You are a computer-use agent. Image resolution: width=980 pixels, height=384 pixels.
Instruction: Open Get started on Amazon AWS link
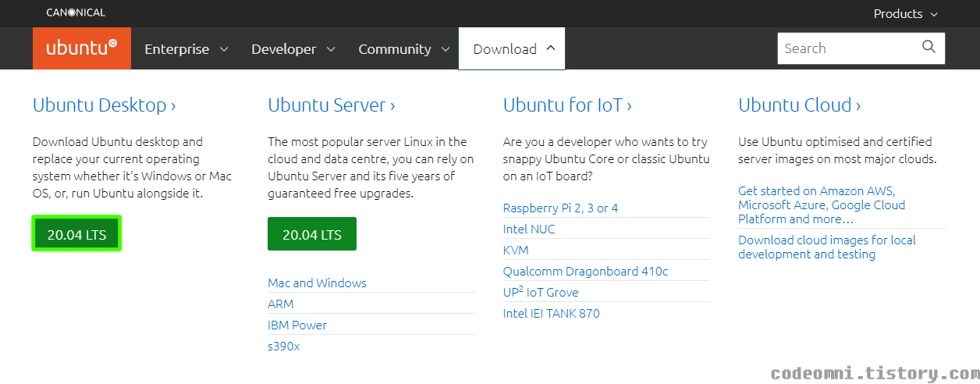point(822,204)
